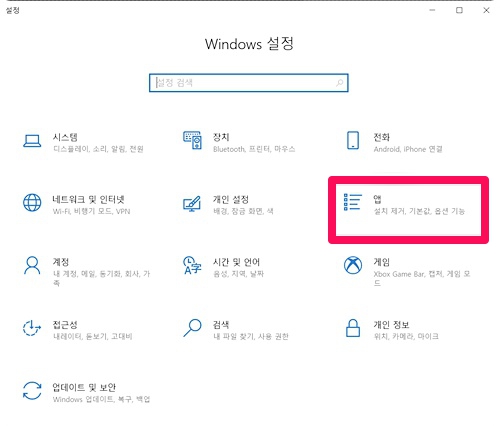
Task: Click the 업데이트 및 보안 refresh icon
Action: pyautogui.click(x=32, y=391)
